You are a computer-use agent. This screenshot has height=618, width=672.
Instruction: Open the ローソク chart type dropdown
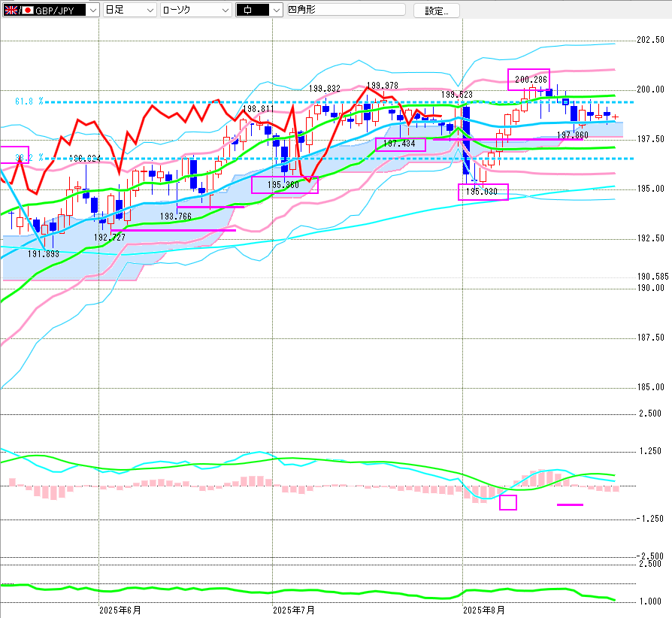tap(196, 10)
